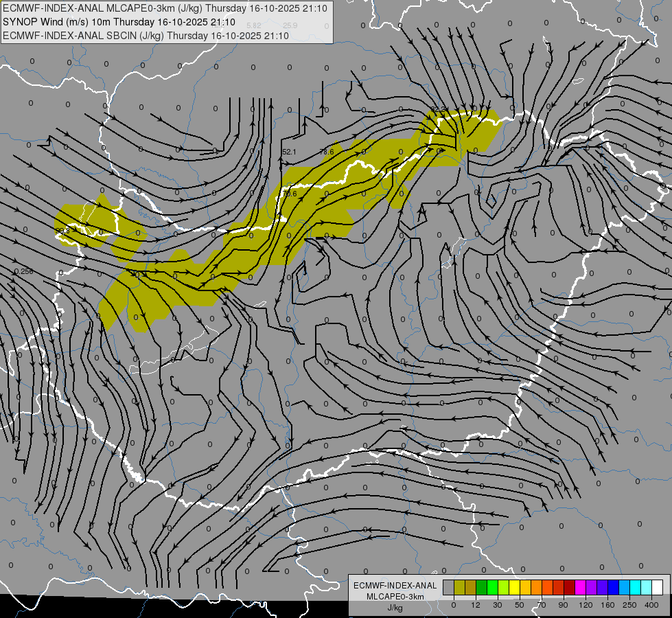Image resolution: width=672 pixels, height=618 pixels.
Task: Click the SYNOP Wind 10m title line
Action: (119, 22)
